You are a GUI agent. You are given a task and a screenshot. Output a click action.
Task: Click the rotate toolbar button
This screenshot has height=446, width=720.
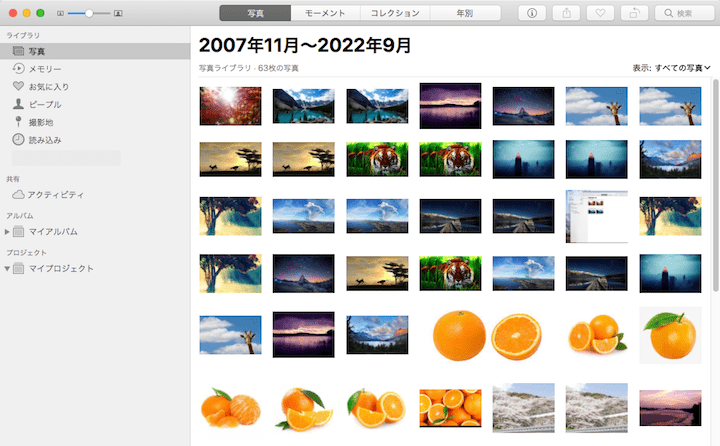point(634,13)
